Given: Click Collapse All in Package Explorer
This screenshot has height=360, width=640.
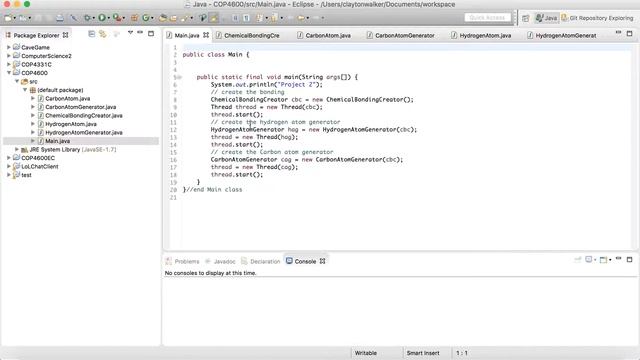Looking at the screenshot, I should (x=91, y=34).
